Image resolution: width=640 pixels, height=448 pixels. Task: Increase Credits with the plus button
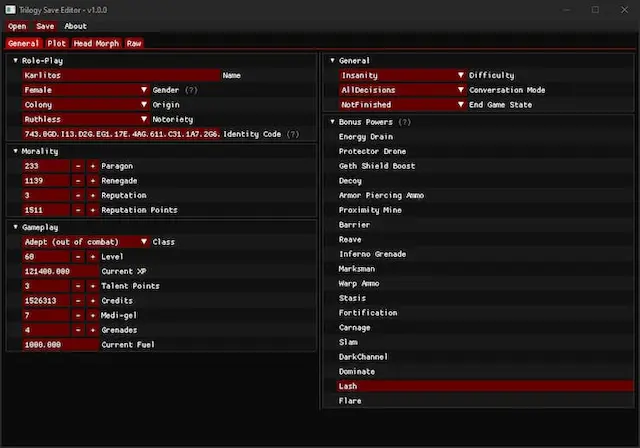93,300
